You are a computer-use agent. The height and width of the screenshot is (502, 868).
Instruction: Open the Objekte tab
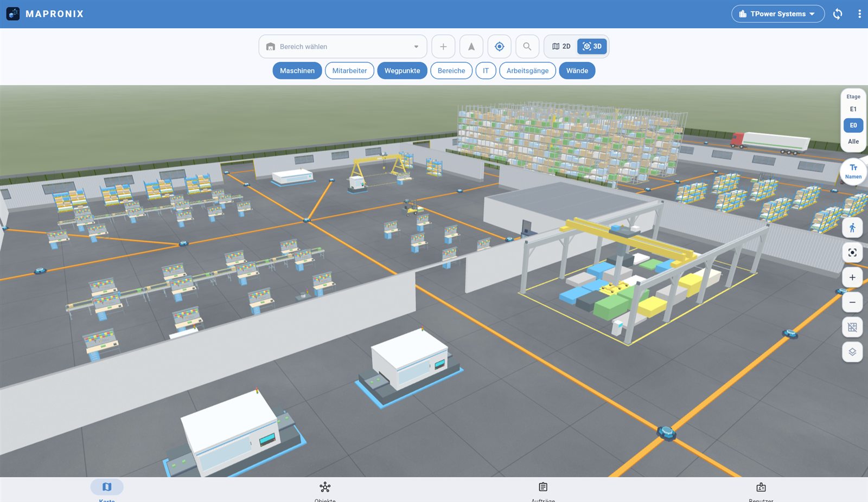[x=325, y=490]
